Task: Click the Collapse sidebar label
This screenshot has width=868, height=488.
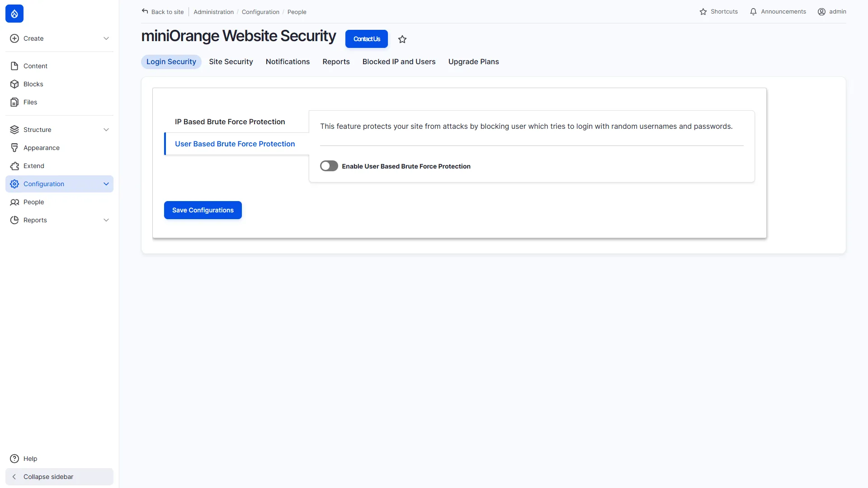Action: (48, 477)
